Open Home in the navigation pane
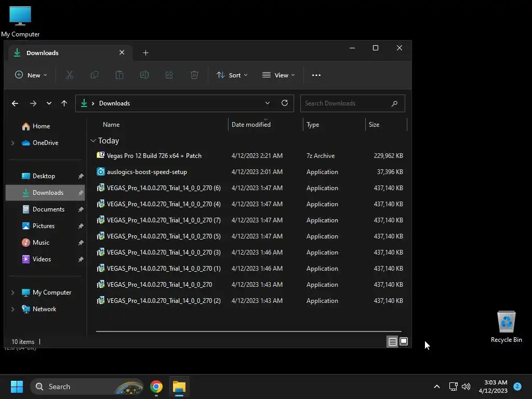 41,126
